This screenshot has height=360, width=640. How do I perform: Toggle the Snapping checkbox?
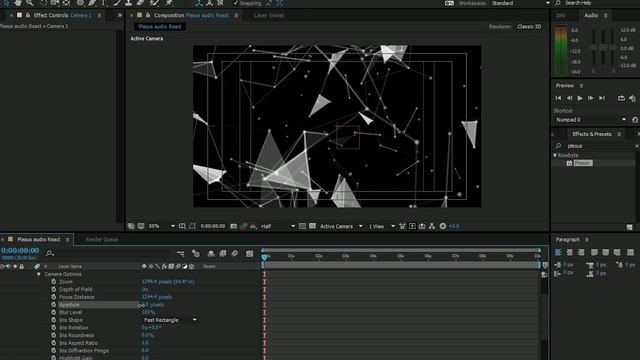236,3
